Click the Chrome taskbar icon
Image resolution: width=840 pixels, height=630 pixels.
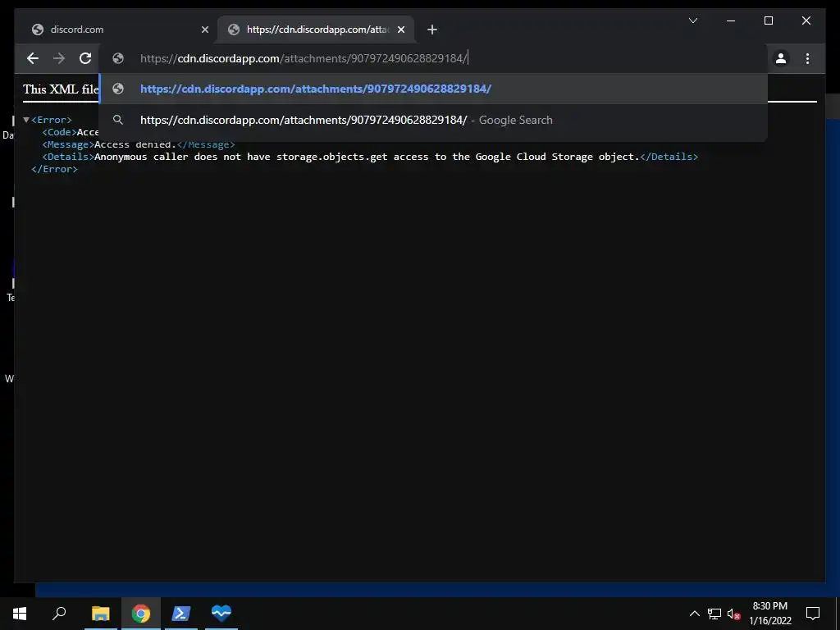141,613
